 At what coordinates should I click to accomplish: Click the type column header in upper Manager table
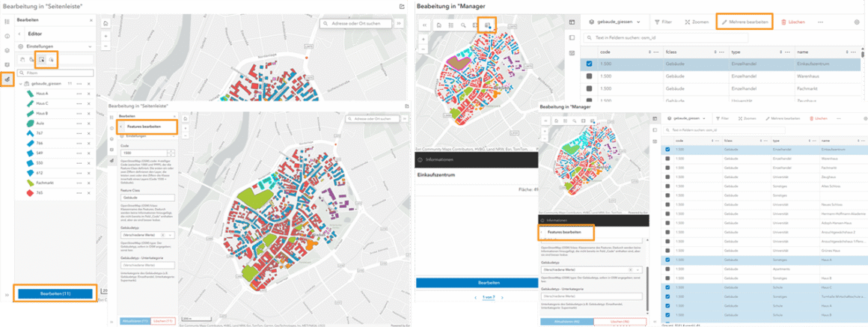point(736,51)
